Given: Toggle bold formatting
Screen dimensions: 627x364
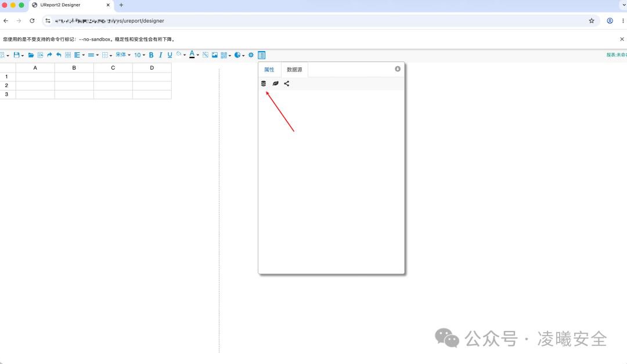Looking at the screenshot, I should point(151,55).
